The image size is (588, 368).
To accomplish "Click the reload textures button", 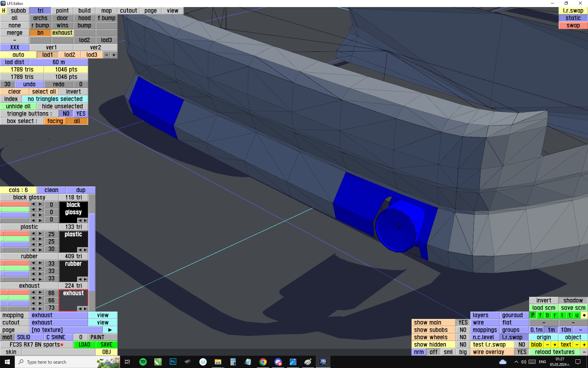I will [x=554, y=352].
